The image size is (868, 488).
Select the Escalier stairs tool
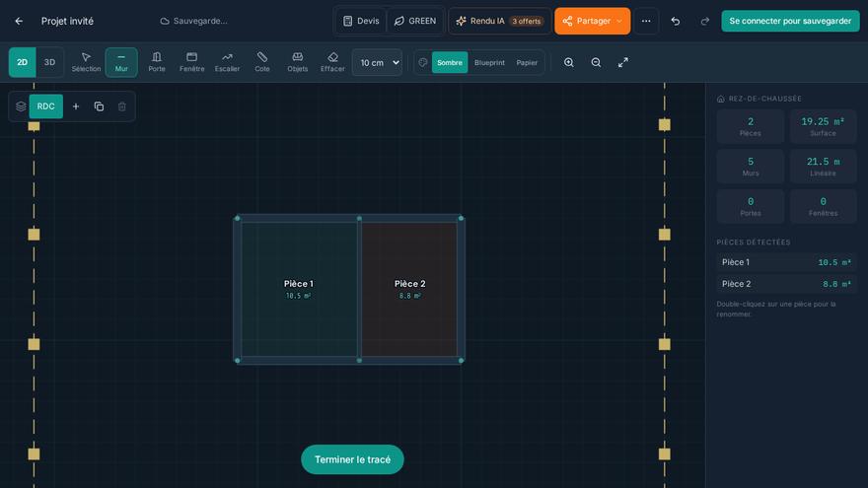(x=227, y=62)
